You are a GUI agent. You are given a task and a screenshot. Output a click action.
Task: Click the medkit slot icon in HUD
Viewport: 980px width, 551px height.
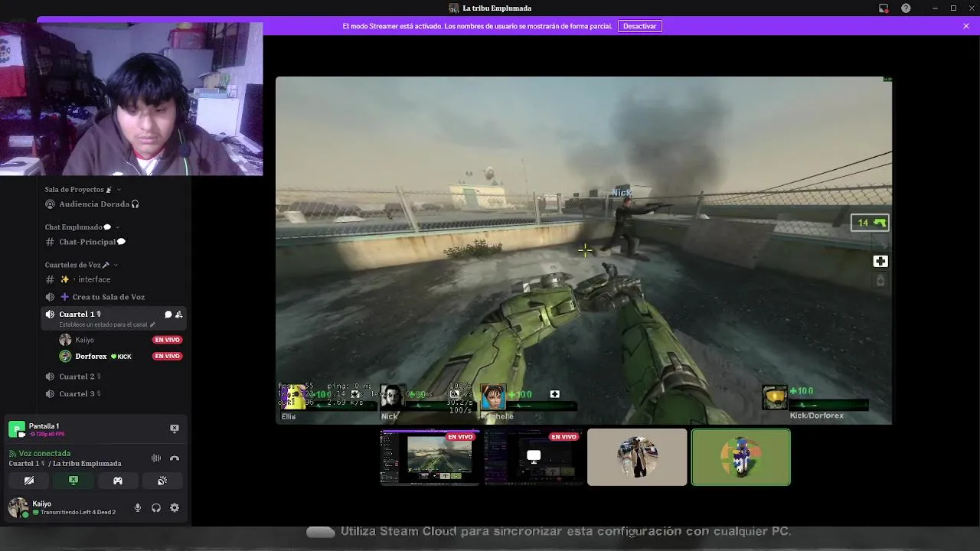point(880,262)
